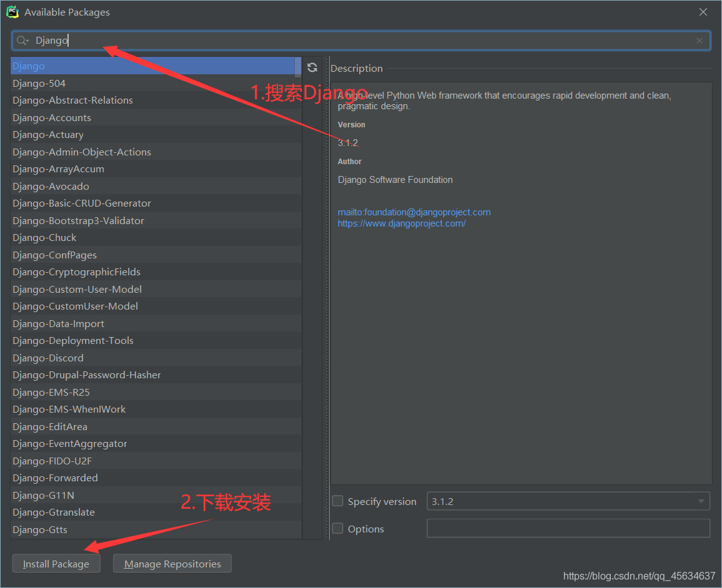
Task: Select the Django-EMS-R25 package
Action: coord(156,393)
